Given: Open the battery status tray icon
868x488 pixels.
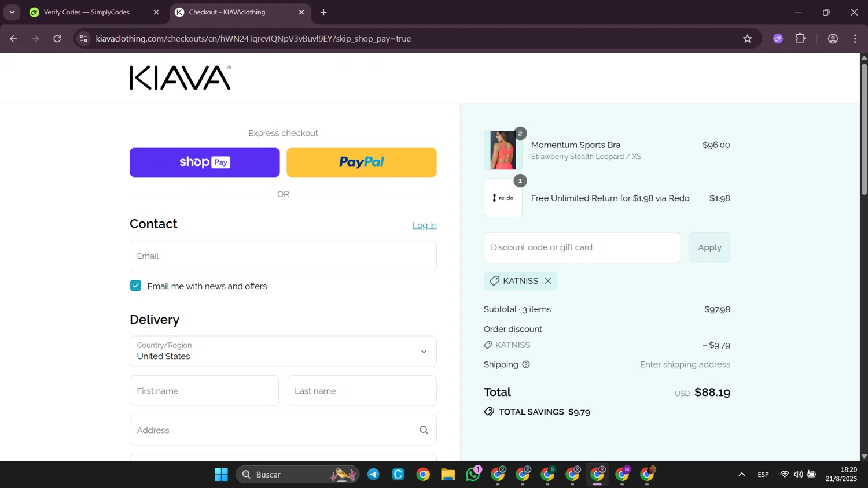Looking at the screenshot, I should (x=812, y=475).
